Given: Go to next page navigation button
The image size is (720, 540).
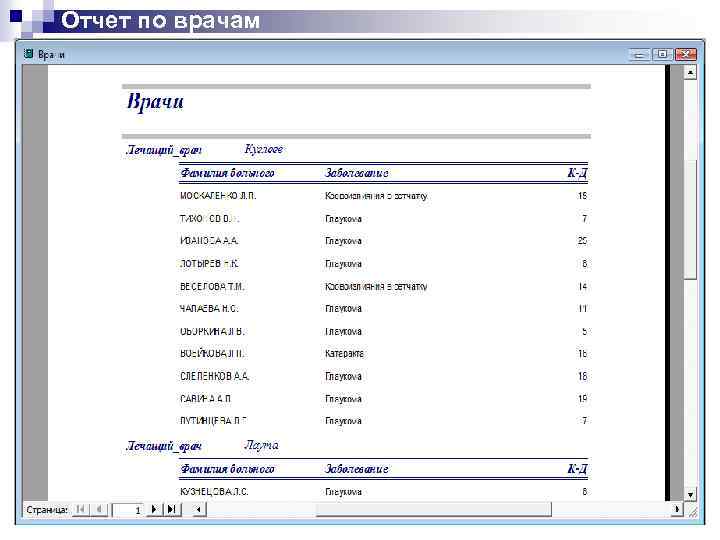Looking at the screenshot, I should click(154, 509).
